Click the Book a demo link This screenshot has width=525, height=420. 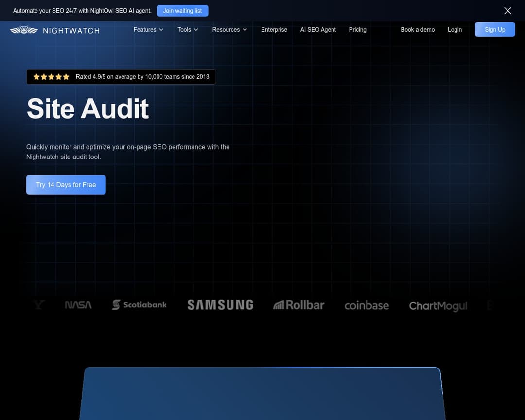418,30
